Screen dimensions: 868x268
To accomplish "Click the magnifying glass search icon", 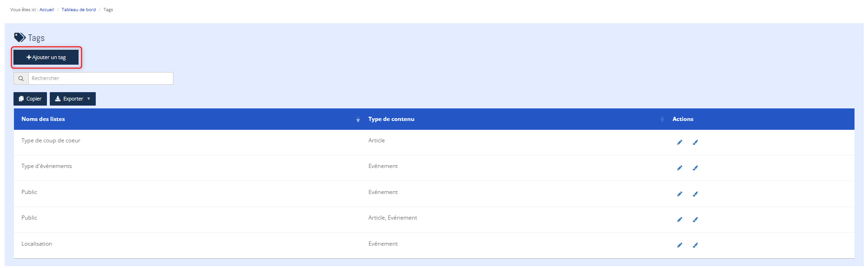I will pyautogui.click(x=21, y=79).
